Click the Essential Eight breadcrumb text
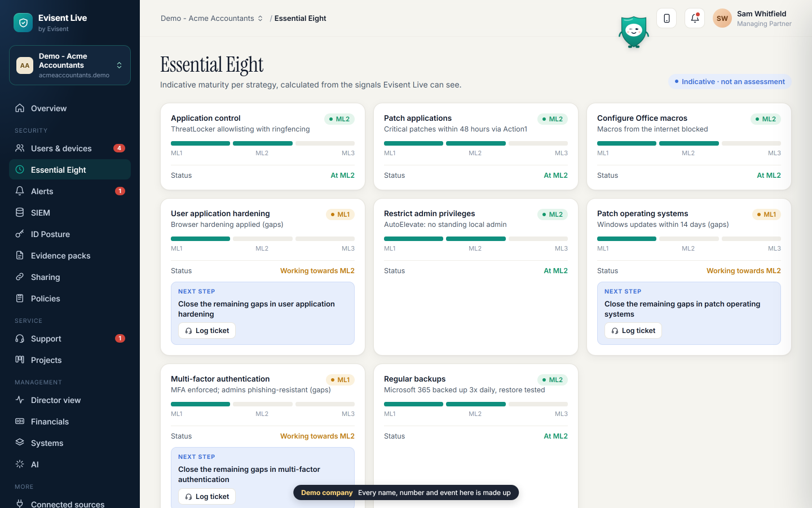Screen dimensions: 812x508 301,19
